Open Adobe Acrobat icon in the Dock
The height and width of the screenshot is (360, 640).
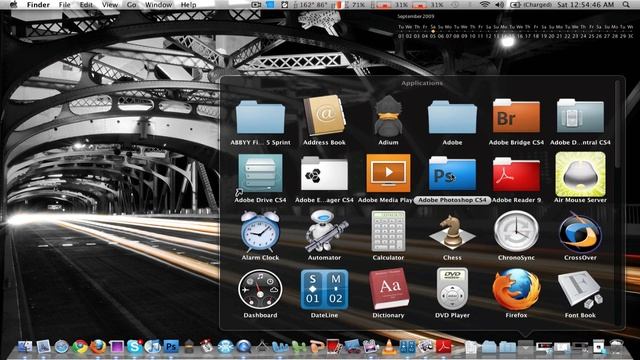444,347
